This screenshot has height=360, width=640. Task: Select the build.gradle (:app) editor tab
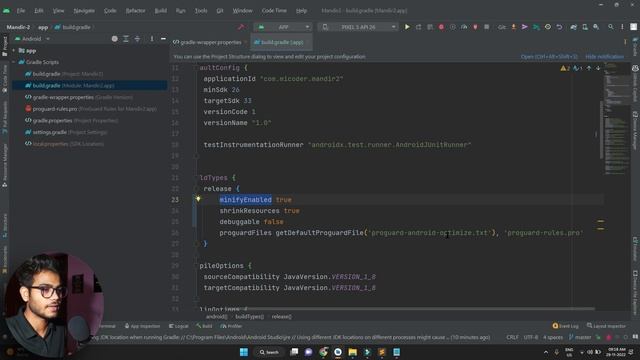[282, 42]
